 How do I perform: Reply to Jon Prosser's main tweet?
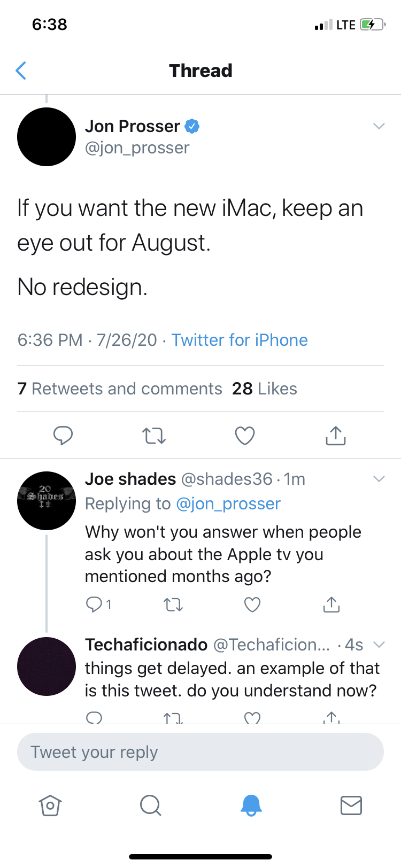63,436
